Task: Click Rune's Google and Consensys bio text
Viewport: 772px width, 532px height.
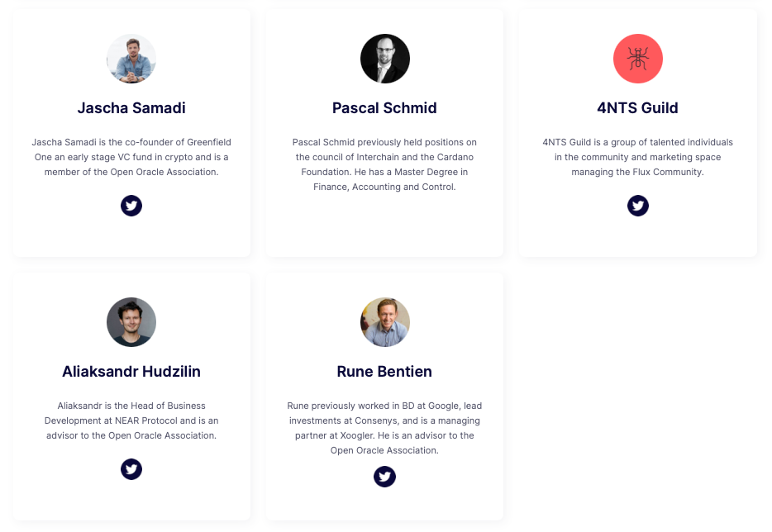Action: pos(384,428)
